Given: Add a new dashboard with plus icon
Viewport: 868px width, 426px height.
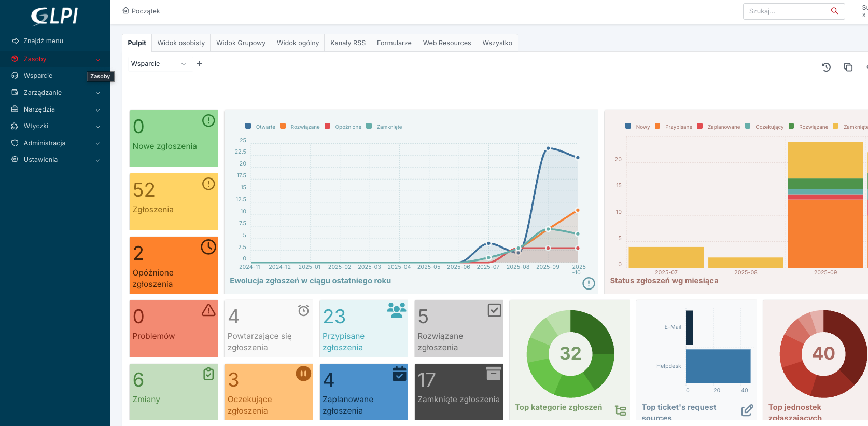Looking at the screenshot, I should pos(199,63).
